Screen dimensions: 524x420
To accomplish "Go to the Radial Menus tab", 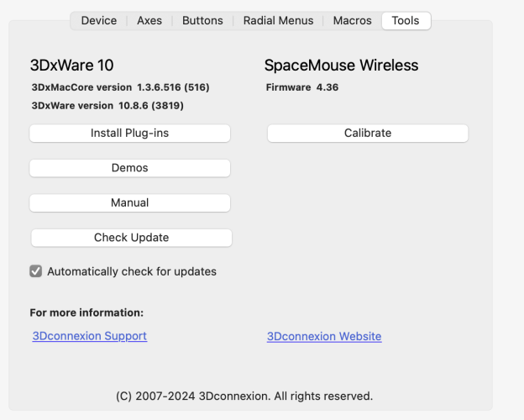I will pyautogui.click(x=278, y=20).
